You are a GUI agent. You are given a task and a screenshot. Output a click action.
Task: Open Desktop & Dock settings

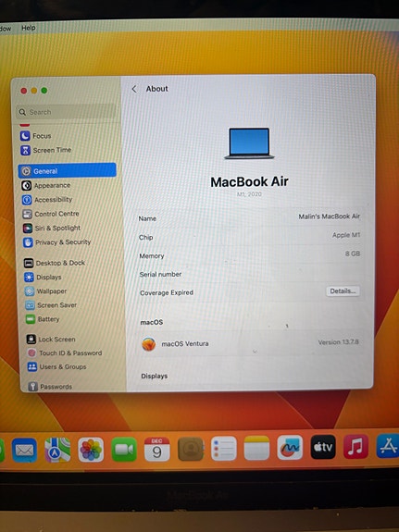point(55,263)
